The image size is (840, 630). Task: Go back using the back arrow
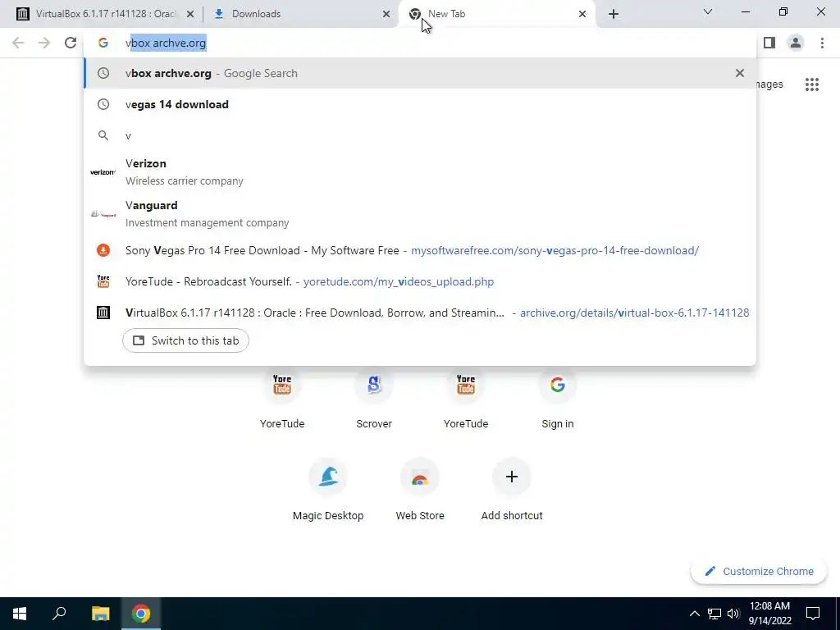18,43
